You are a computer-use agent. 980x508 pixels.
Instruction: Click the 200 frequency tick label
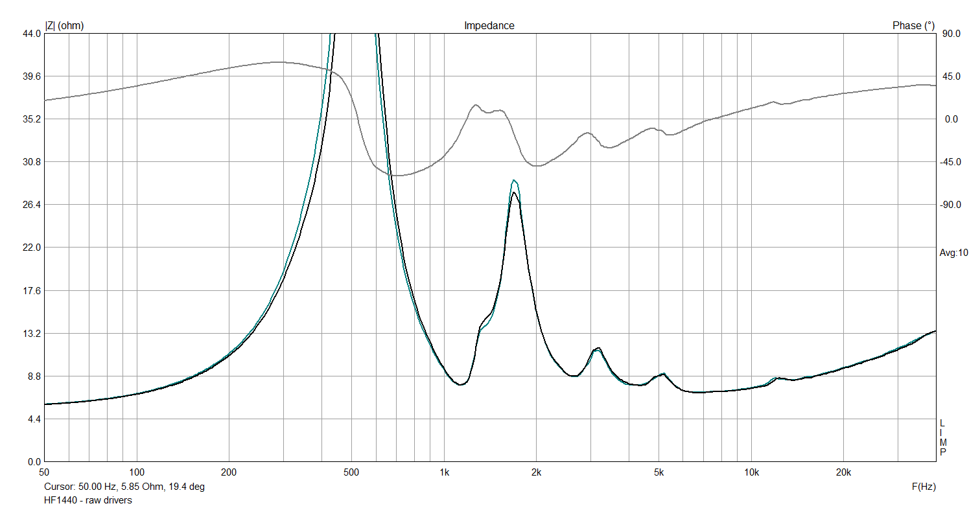[x=229, y=472]
